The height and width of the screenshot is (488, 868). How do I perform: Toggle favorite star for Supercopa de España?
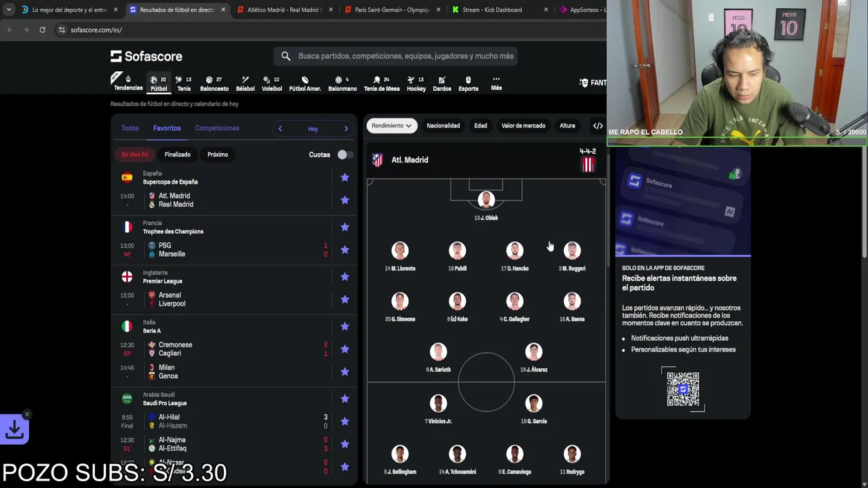pyautogui.click(x=344, y=178)
